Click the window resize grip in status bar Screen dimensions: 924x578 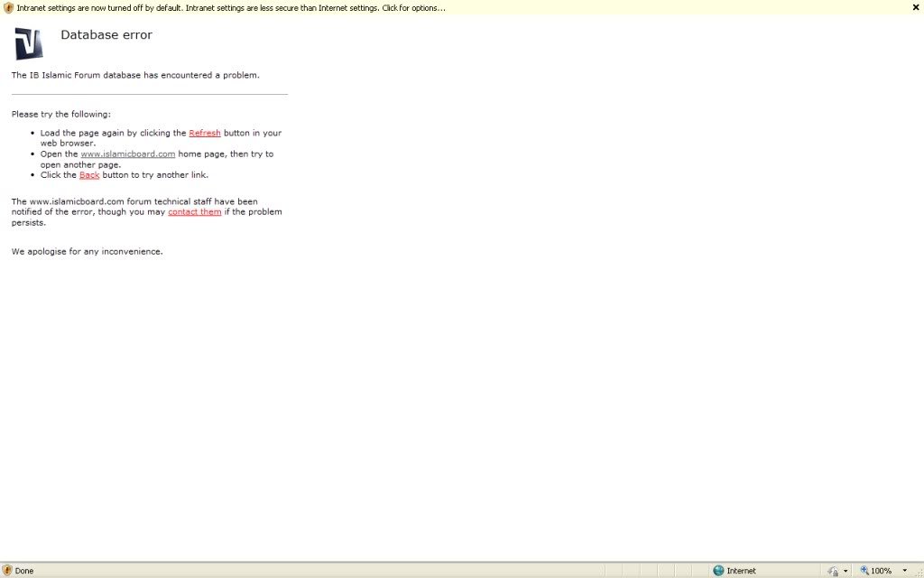click(x=918, y=572)
